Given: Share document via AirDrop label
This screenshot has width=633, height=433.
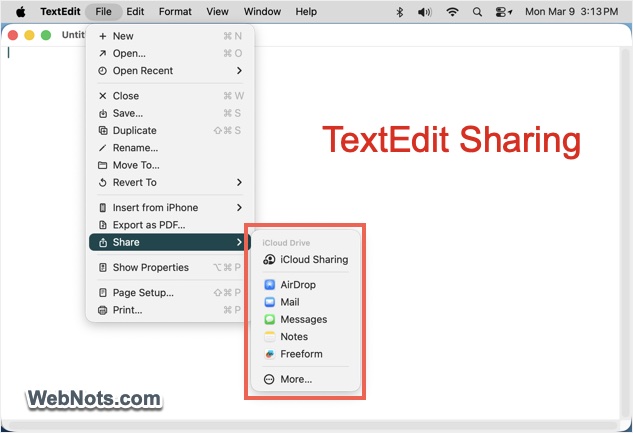Looking at the screenshot, I should point(298,285).
